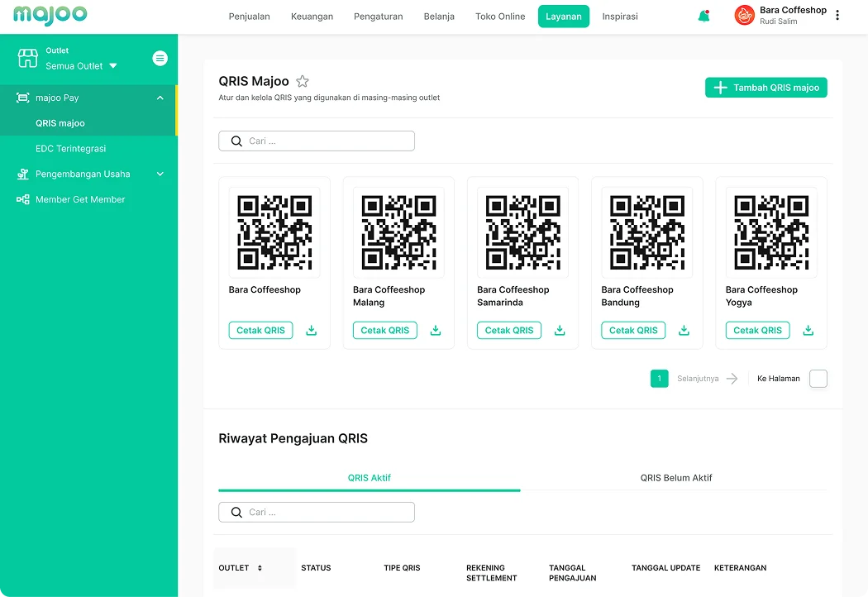The width and height of the screenshot is (868, 597).
Task: Sort the table by OUTLET column
Action: pyautogui.click(x=260, y=568)
